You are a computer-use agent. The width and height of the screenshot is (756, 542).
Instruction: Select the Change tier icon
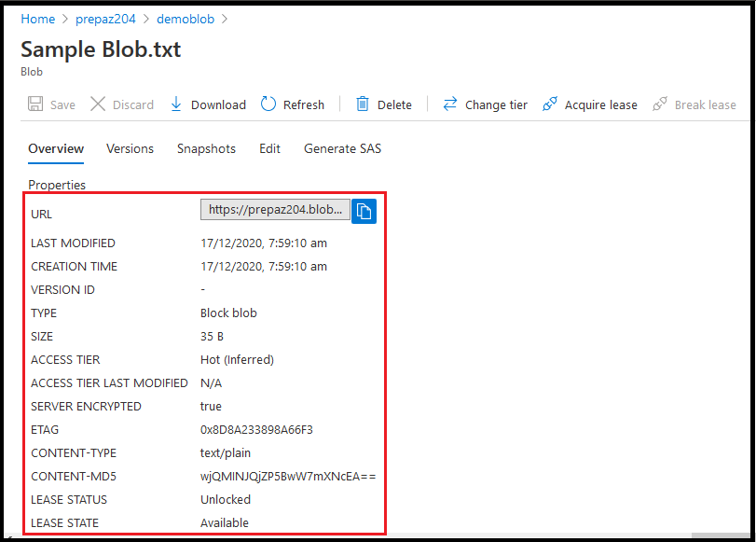pyautogui.click(x=448, y=104)
